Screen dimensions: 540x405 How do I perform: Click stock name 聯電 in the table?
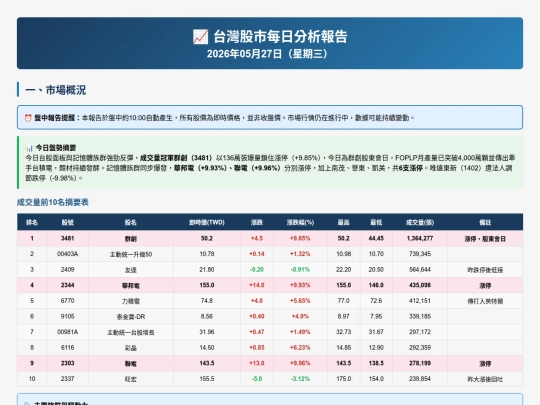(x=131, y=364)
